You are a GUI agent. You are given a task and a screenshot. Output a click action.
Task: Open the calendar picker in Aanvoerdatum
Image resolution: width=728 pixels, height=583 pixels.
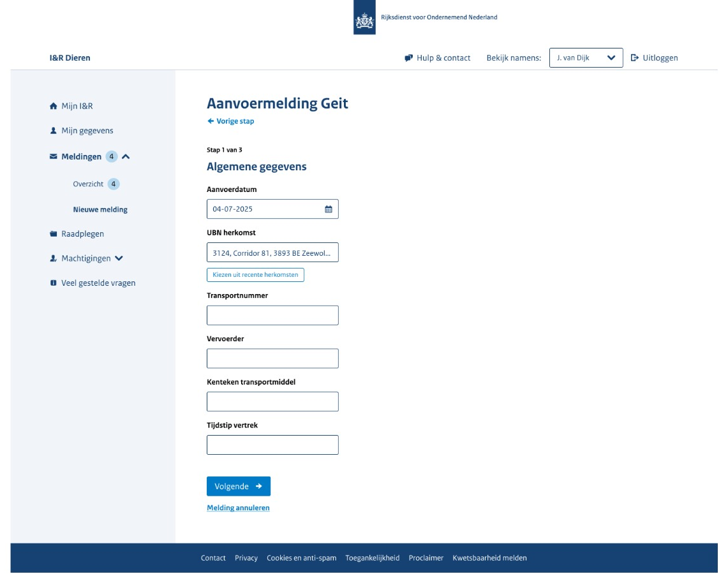click(x=328, y=209)
